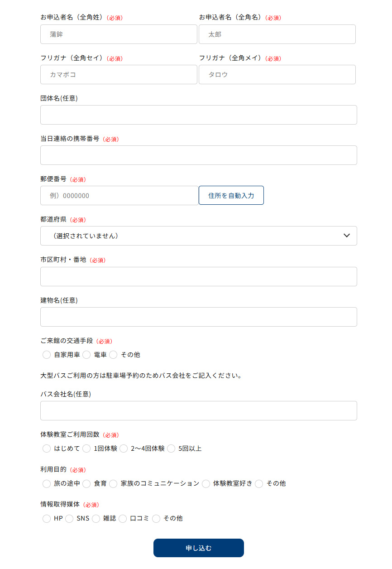
Task: Click the バス会社名 input field
Action: (199, 410)
